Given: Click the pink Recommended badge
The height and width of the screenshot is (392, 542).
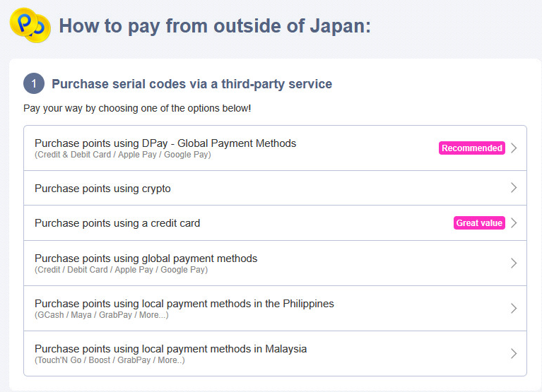Looking at the screenshot, I should pyautogui.click(x=472, y=148).
